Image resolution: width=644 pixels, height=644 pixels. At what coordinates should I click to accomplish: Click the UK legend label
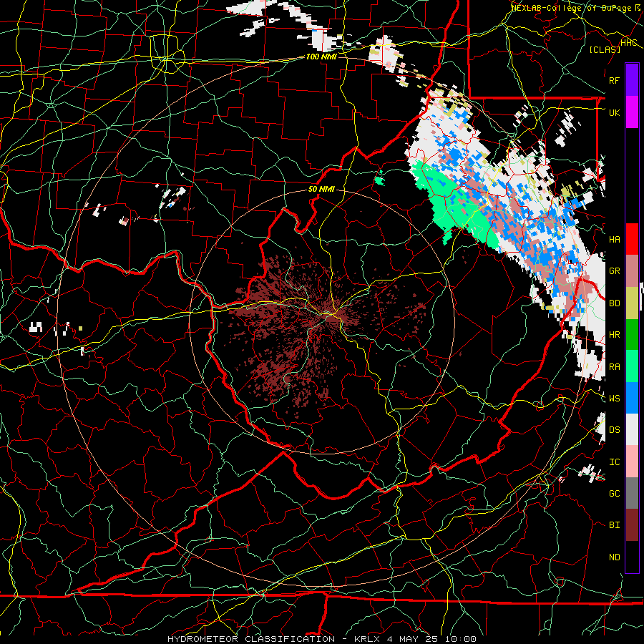[614, 112]
